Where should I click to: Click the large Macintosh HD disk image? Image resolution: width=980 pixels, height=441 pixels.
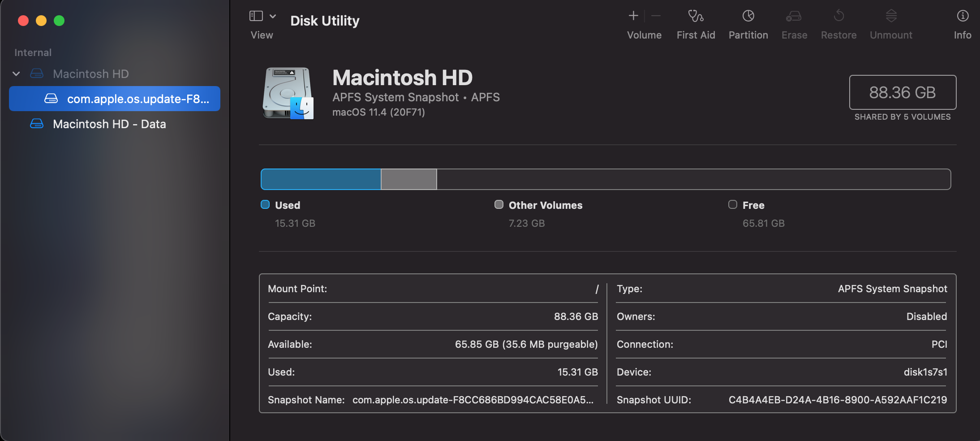pos(288,93)
